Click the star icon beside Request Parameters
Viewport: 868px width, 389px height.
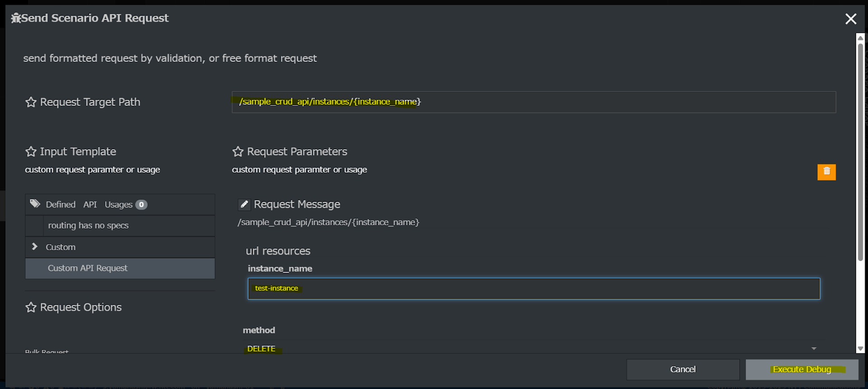coord(238,152)
